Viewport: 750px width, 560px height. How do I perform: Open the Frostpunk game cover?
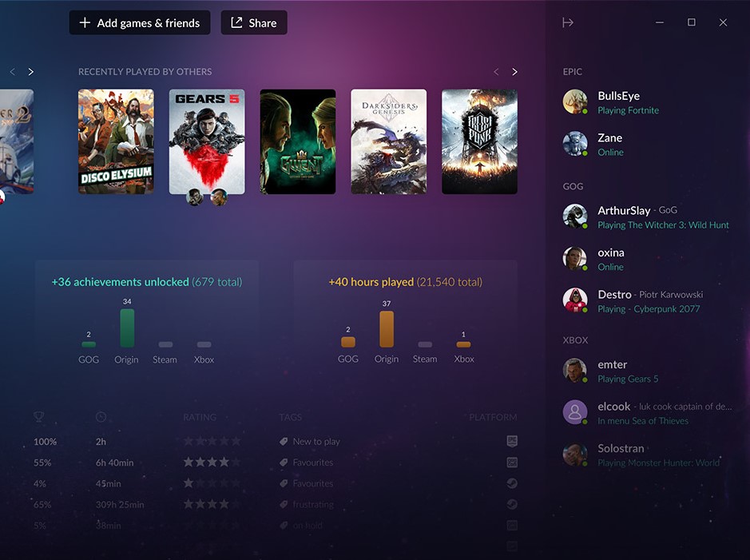(x=479, y=141)
